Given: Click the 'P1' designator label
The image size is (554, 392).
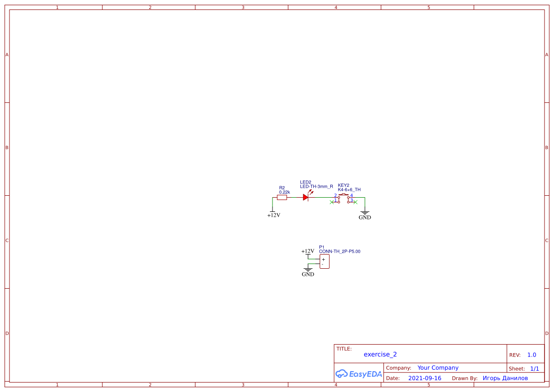Looking at the screenshot, I should click(321, 247).
